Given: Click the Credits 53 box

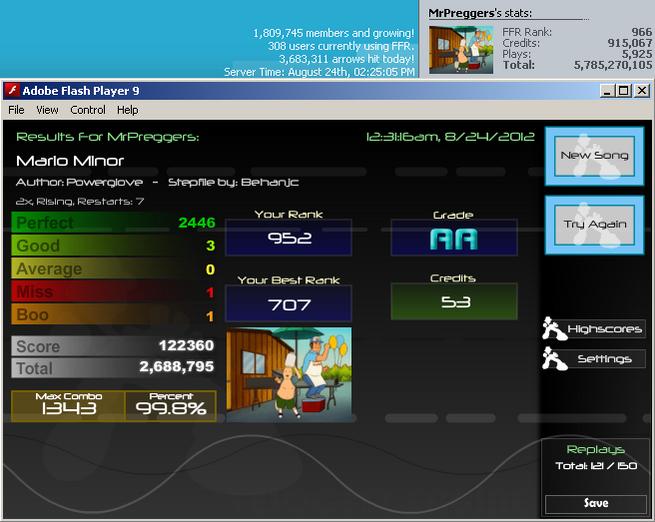Looking at the screenshot, I should coord(454,302).
